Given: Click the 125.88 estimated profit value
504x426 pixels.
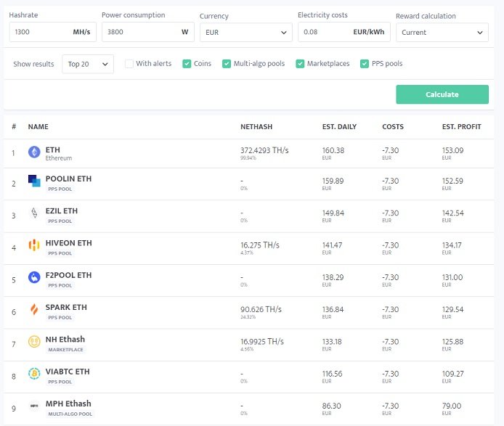Looking at the screenshot, I should [x=452, y=342].
